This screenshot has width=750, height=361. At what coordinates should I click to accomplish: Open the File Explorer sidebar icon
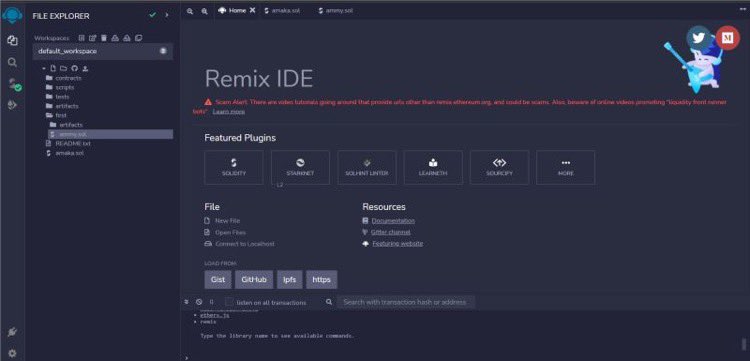12,41
